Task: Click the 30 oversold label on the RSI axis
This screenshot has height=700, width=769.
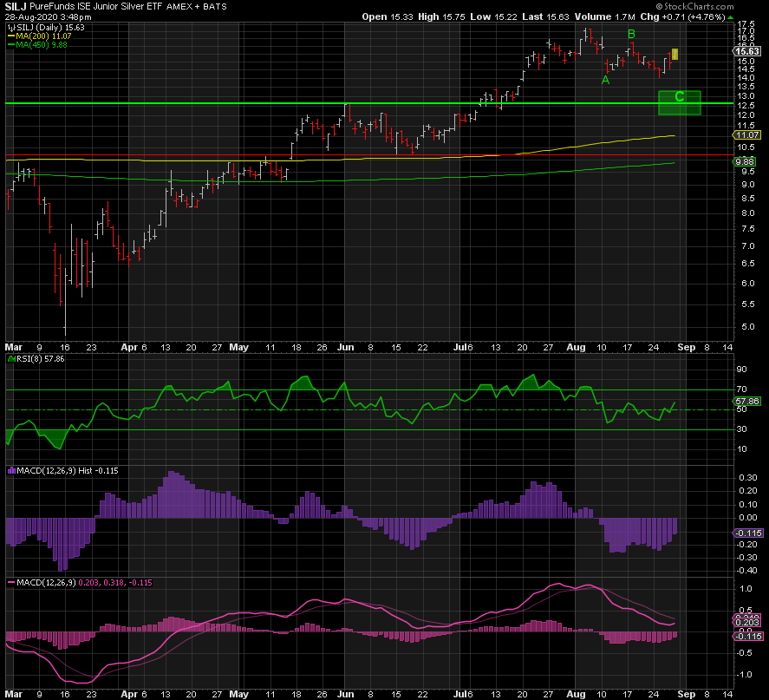Action: pos(741,429)
